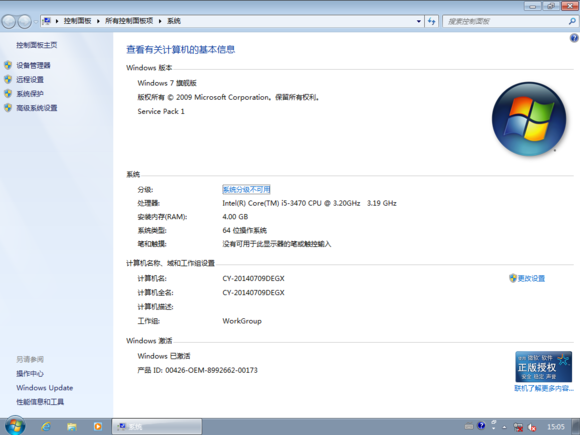Open Windows Media Player taskbar icon
The width and height of the screenshot is (580, 435).
pyautogui.click(x=98, y=426)
